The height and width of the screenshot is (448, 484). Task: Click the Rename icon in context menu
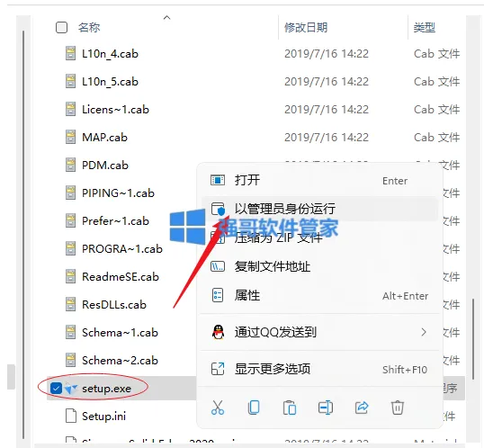326,408
